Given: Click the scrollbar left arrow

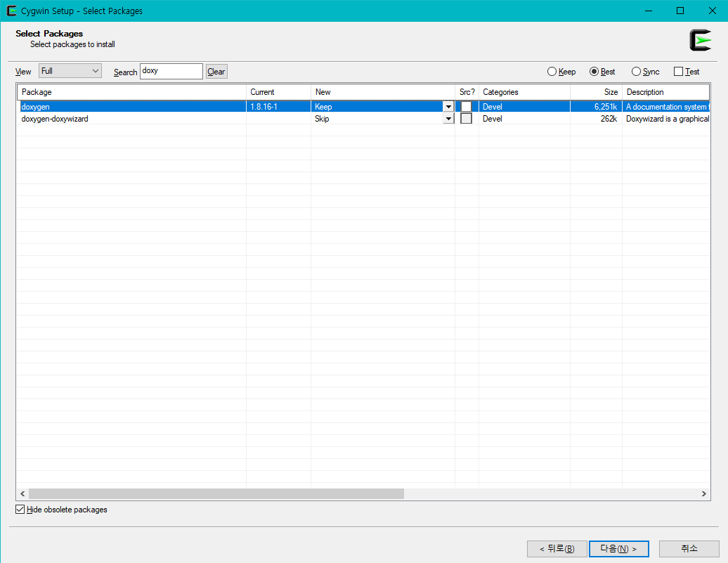Looking at the screenshot, I should [22, 494].
